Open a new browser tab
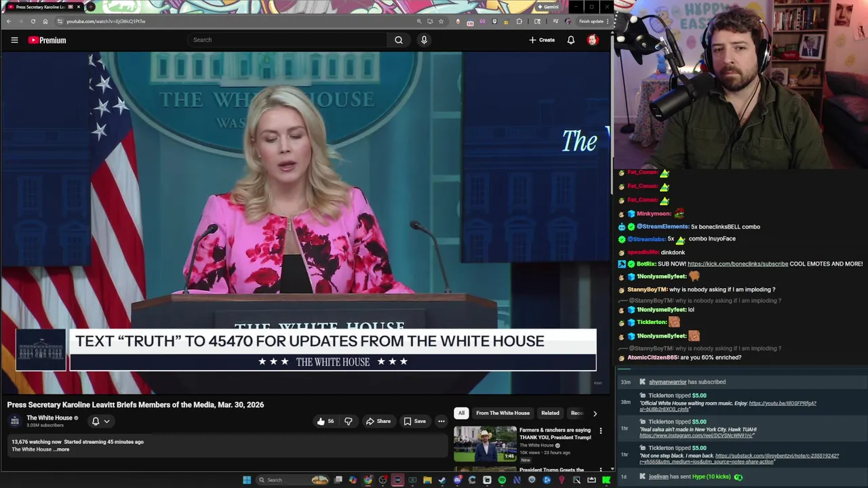 pyautogui.click(x=90, y=7)
